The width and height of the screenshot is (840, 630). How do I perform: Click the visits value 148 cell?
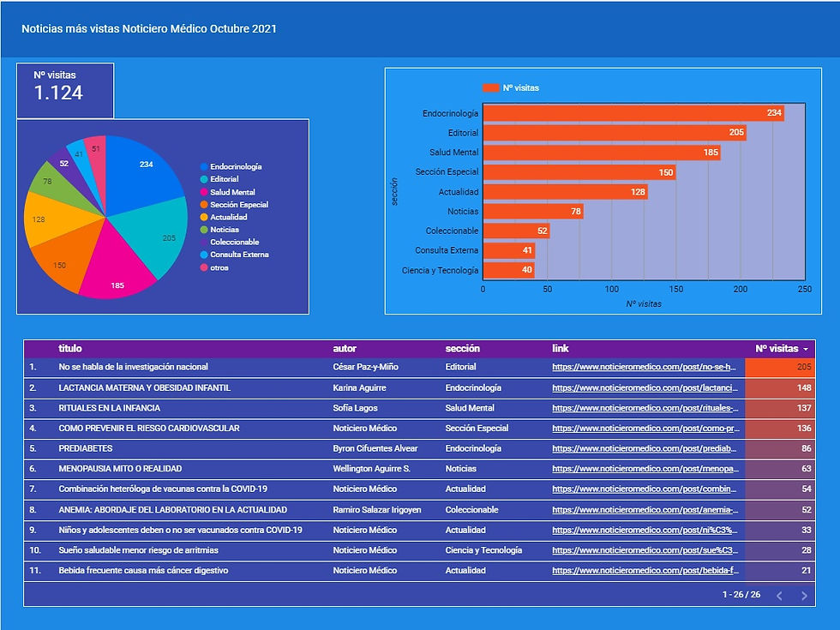coord(780,387)
